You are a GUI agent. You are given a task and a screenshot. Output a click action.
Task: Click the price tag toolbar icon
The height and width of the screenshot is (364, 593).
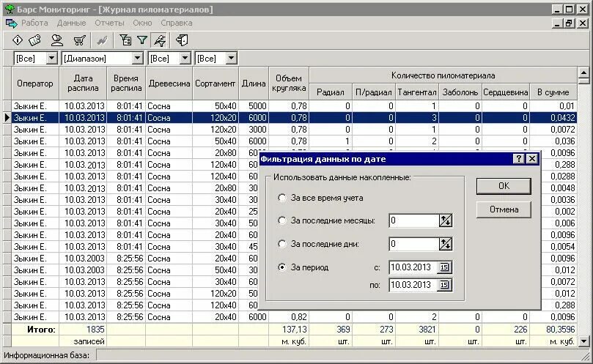click(x=34, y=40)
